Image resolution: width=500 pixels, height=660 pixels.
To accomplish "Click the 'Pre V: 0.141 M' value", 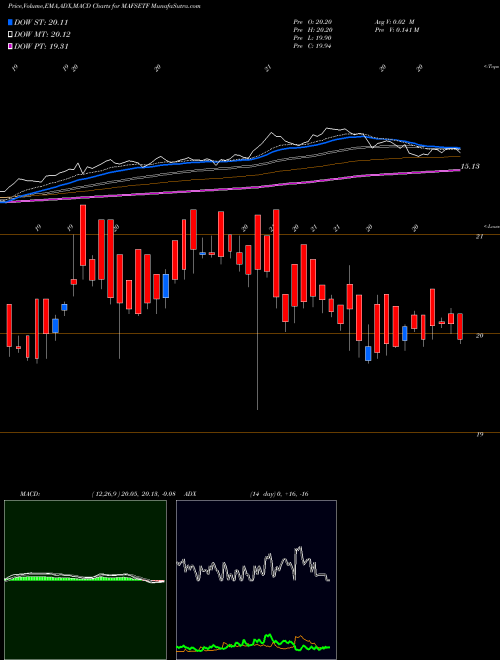I will (x=396, y=30).
